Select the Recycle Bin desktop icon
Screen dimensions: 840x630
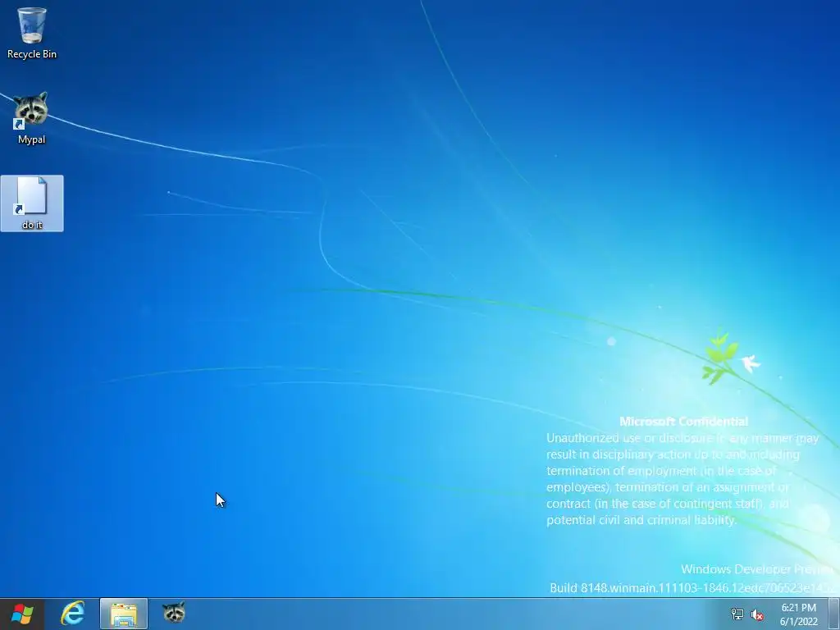32,33
